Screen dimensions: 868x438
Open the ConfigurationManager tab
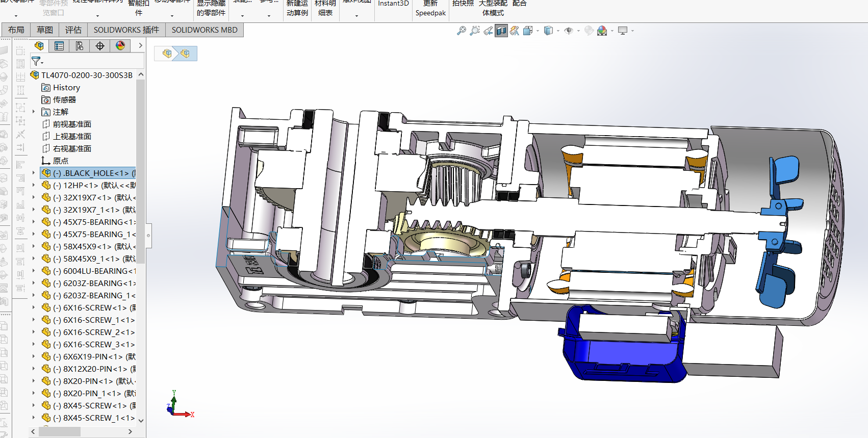[80, 46]
